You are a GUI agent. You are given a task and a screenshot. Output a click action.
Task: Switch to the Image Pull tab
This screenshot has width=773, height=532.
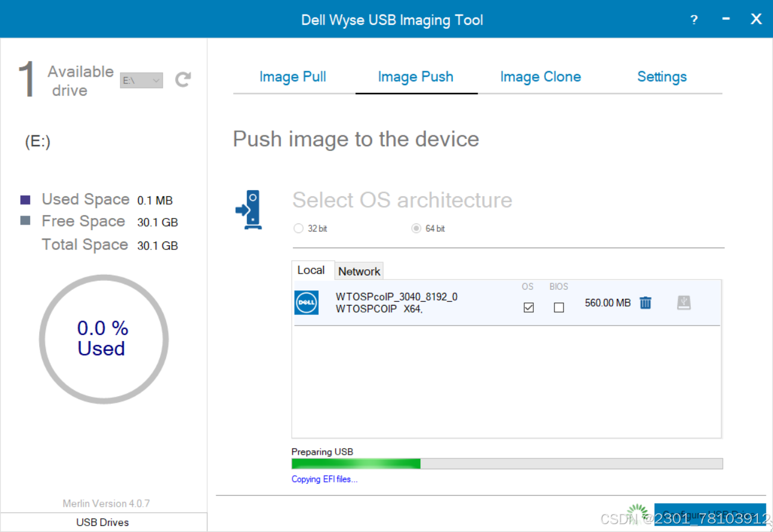click(293, 77)
